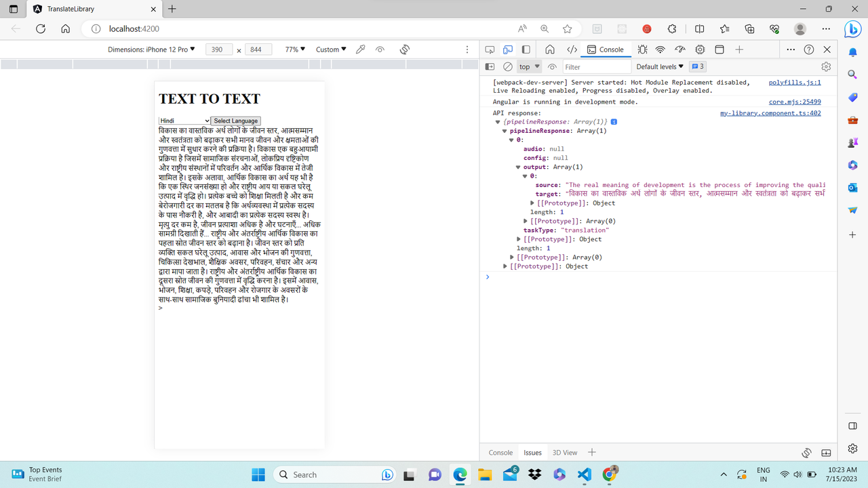The height and width of the screenshot is (488, 868).
Task: Add more tools with plus icon
Action: 739,49
